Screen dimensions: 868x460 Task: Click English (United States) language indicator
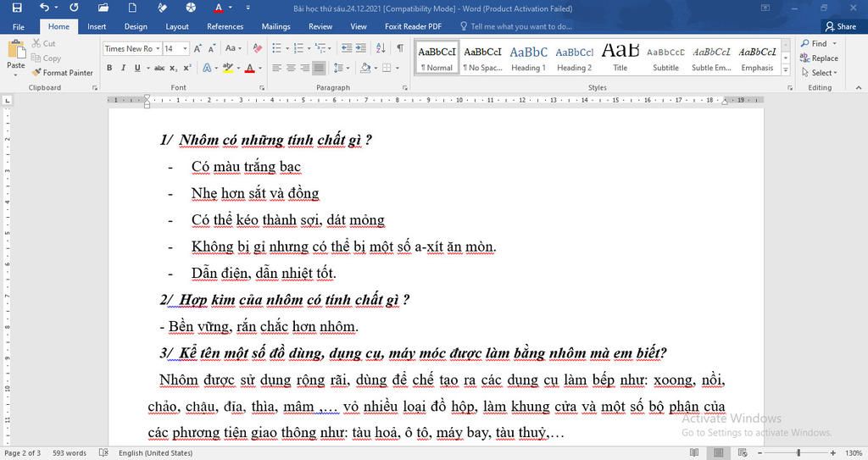156,453
